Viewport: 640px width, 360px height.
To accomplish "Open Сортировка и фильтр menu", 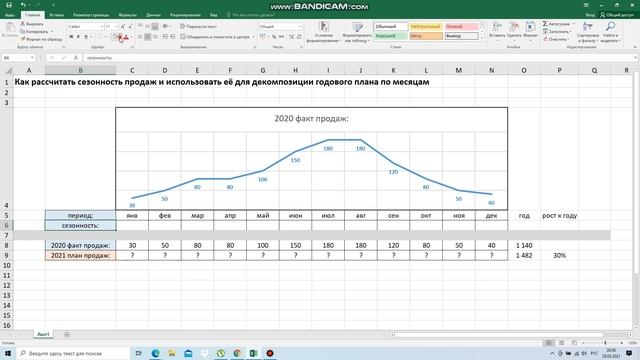I will 588,32.
